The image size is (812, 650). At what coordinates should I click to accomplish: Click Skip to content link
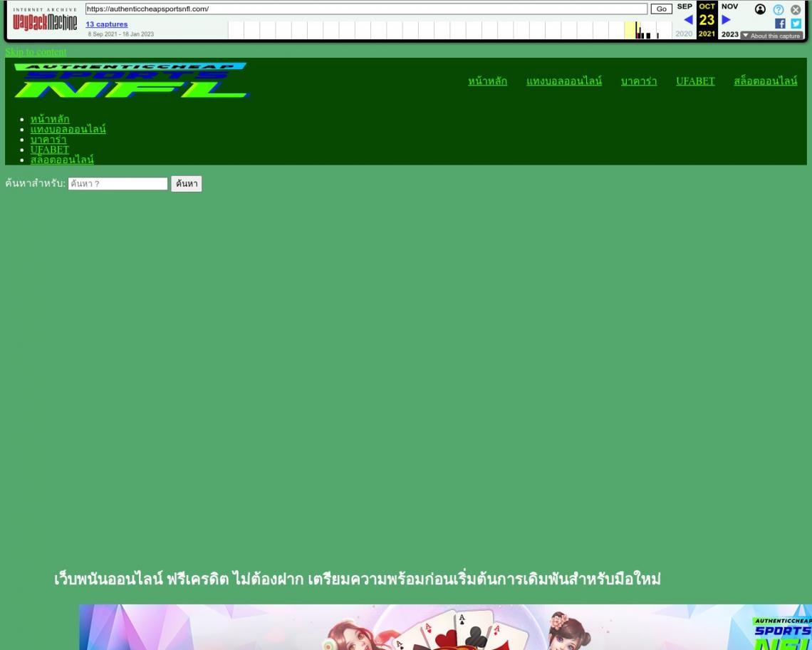pyautogui.click(x=36, y=52)
